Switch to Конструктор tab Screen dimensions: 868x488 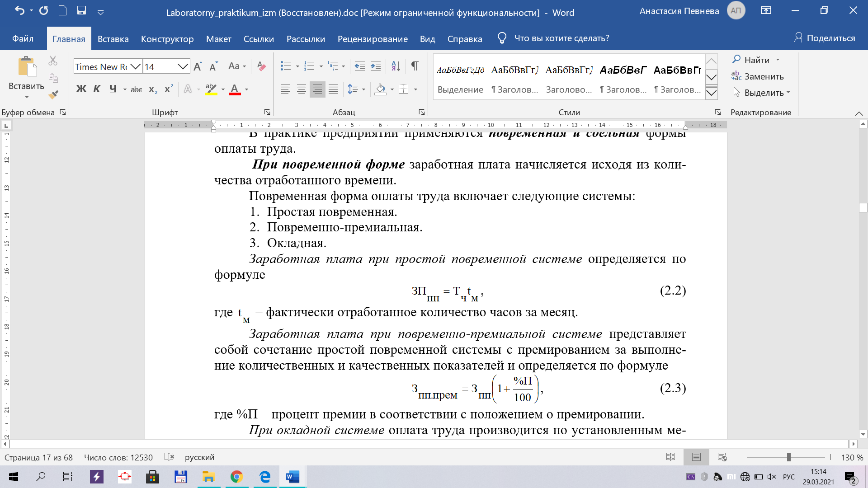point(167,39)
